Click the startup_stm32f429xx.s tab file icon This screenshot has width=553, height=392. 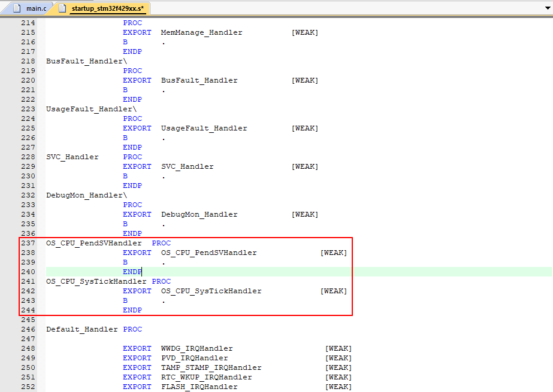click(x=62, y=8)
